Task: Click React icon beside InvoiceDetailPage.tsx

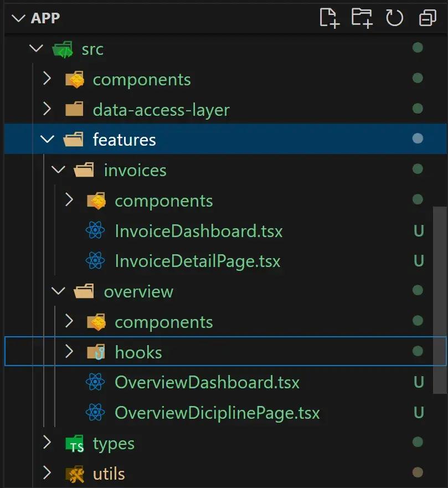Action: 95,260
